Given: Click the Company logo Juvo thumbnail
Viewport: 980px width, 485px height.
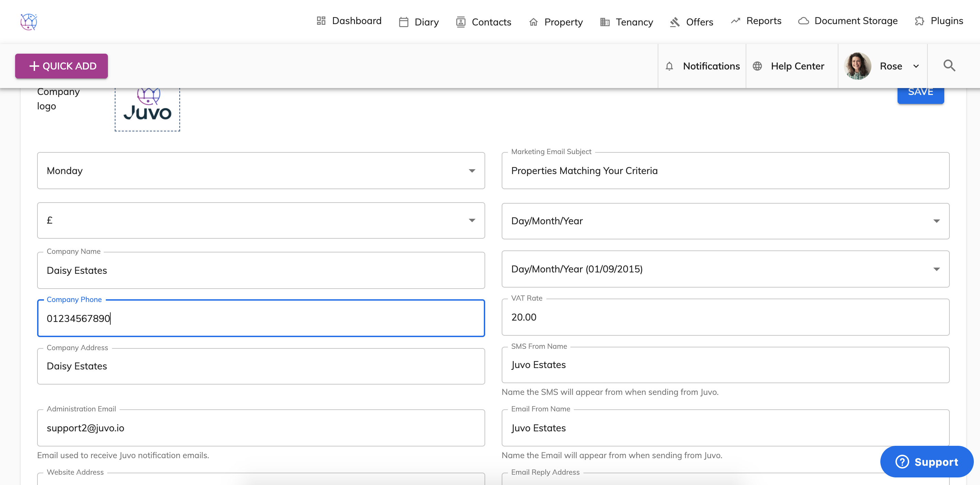Looking at the screenshot, I should point(148,108).
